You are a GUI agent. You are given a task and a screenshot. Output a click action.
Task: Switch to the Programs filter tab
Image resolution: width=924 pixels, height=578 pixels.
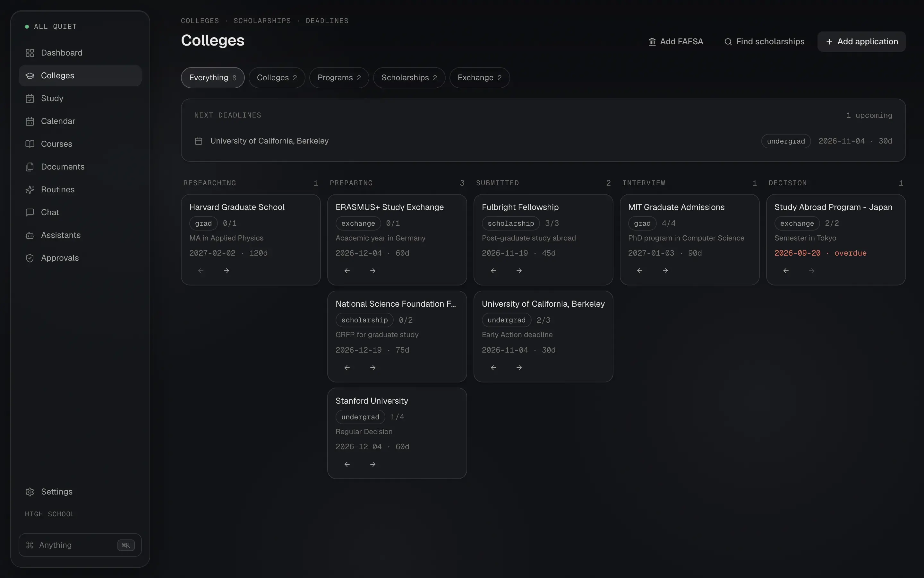coord(339,78)
